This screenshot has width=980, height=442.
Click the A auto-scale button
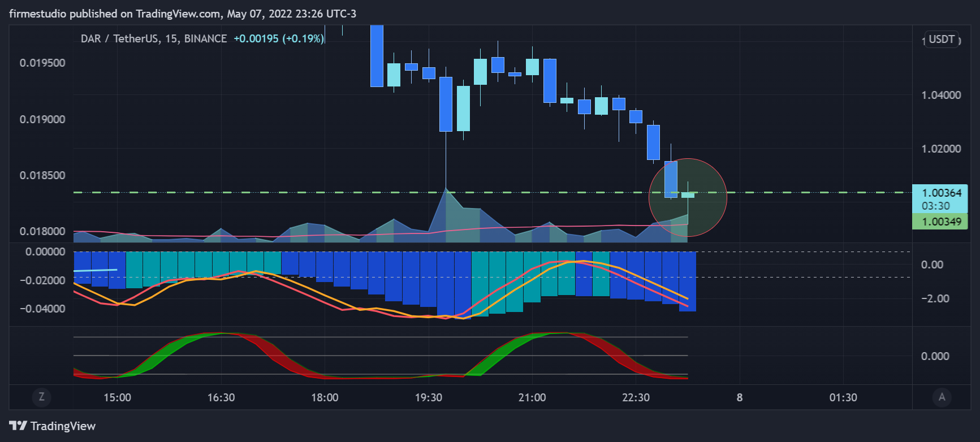pos(942,397)
